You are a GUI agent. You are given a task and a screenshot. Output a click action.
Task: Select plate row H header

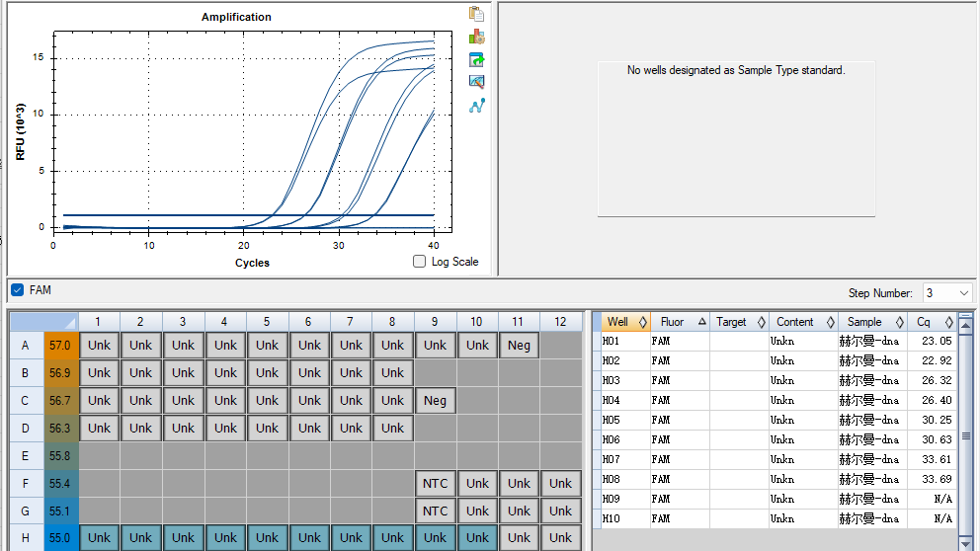point(26,538)
